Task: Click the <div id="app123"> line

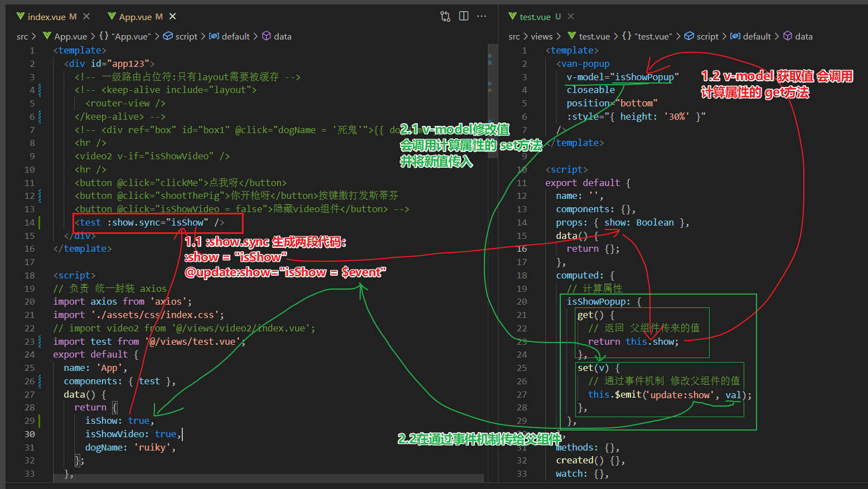Action: coord(109,63)
